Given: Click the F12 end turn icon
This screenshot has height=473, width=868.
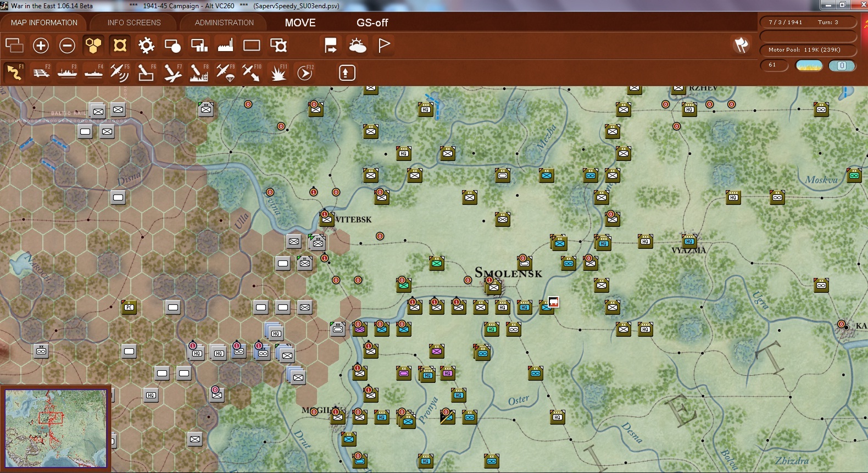Looking at the screenshot, I should click(x=305, y=73).
